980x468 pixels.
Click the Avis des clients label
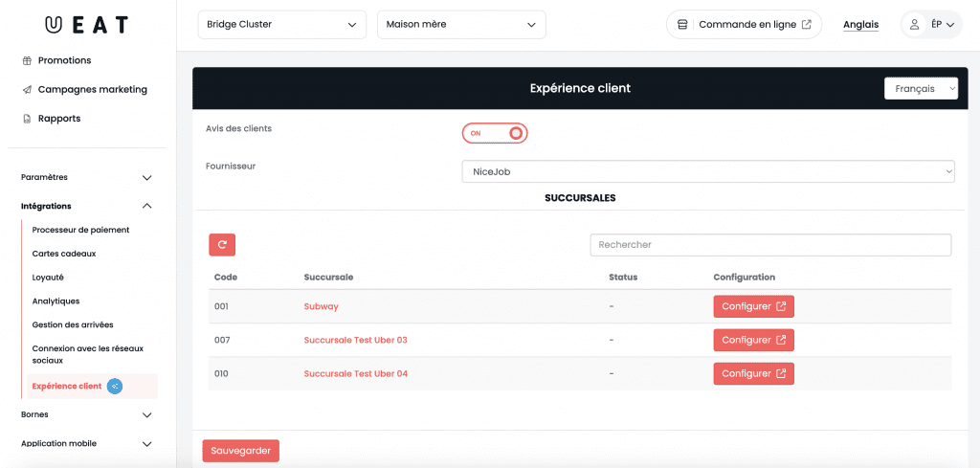click(x=238, y=128)
